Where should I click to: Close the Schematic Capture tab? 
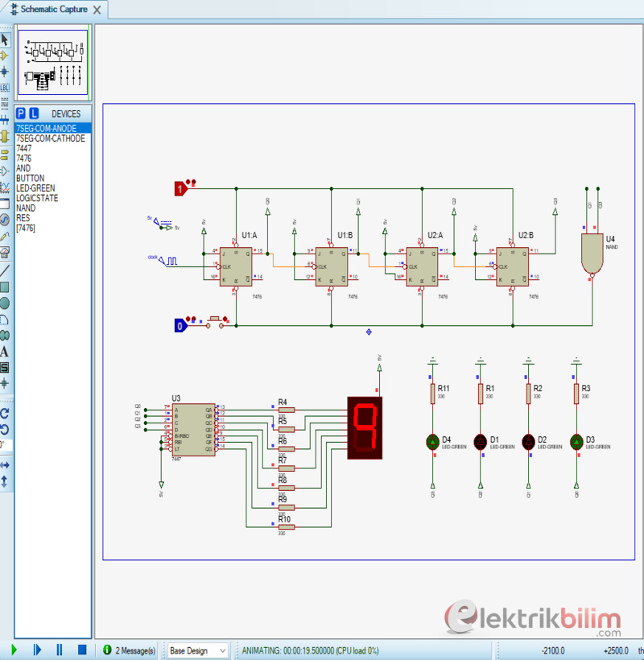(97, 10)
